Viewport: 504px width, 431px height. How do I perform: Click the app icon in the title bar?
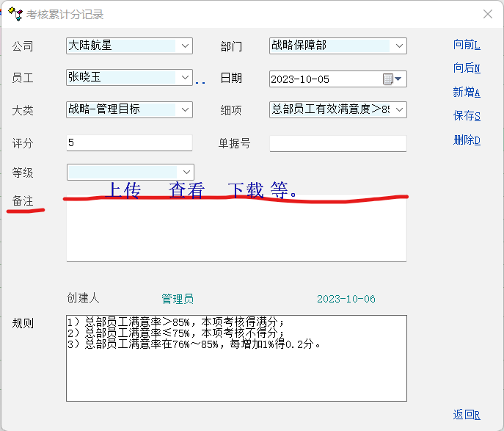click(15, 14)
